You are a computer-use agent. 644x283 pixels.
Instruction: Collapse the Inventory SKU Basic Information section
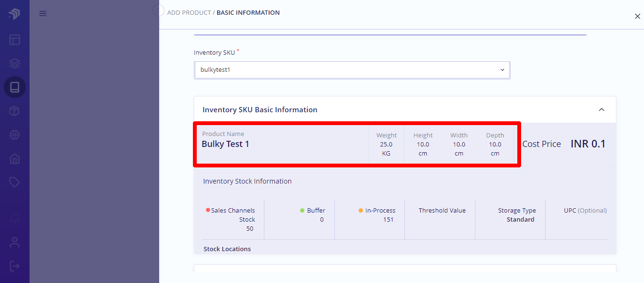tap(602, 110)
